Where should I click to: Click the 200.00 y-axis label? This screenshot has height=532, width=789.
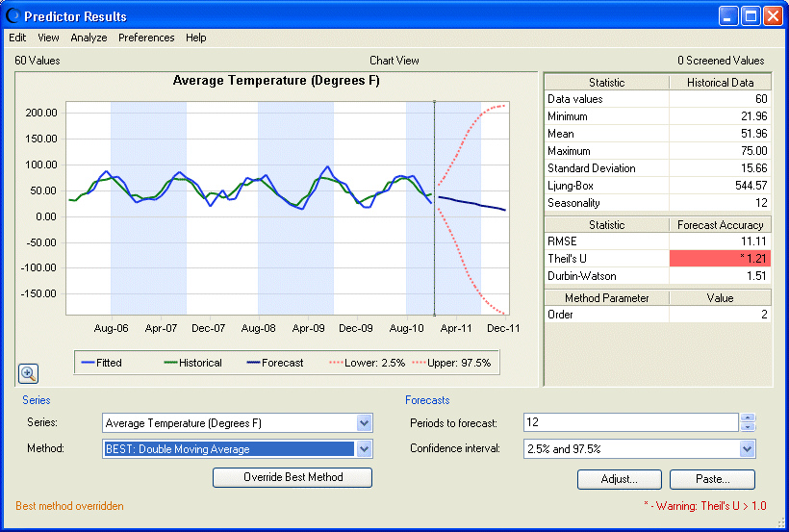tap(41, 113)
